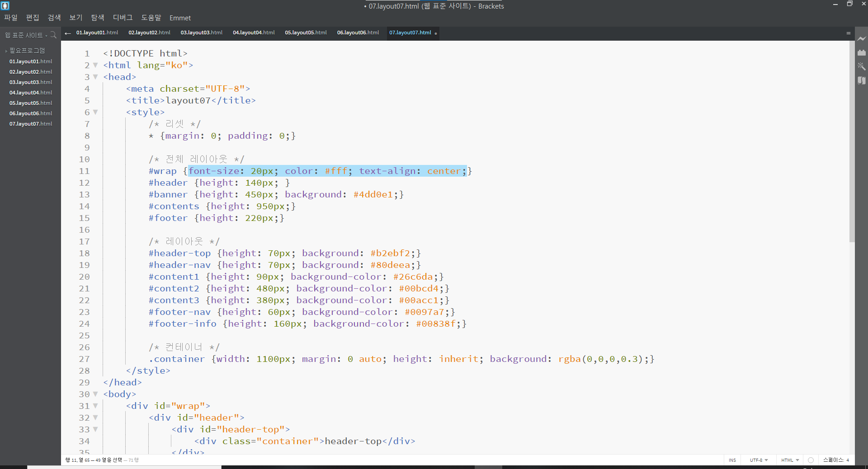This screenshot has height=469, width=868.
Task: Click the cursor position info in status bar
Action: (102, 460)
